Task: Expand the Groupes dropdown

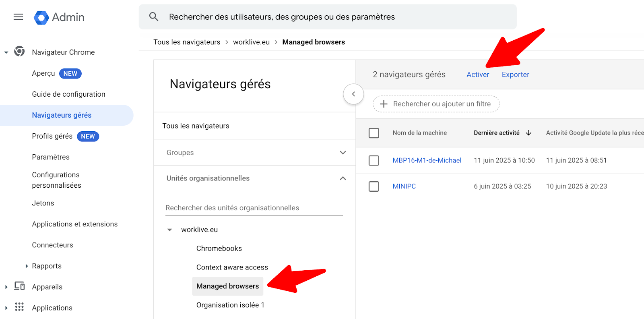Action: (x=343, y=153)
